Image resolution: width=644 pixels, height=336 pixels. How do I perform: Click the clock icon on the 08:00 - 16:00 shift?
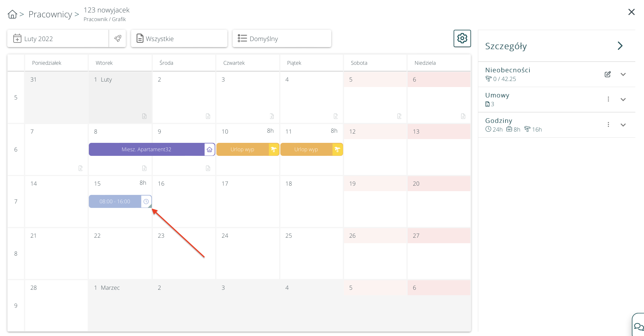[146, 202]
